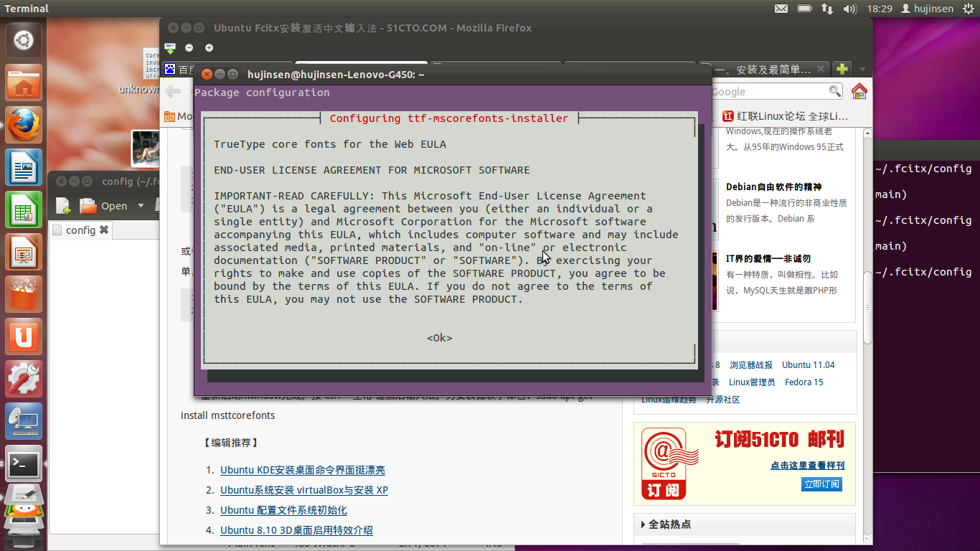
Task: Click the 'Configuring ttf-mscorefonts-installer' dialog title
Action: click(x=449, y=118)
